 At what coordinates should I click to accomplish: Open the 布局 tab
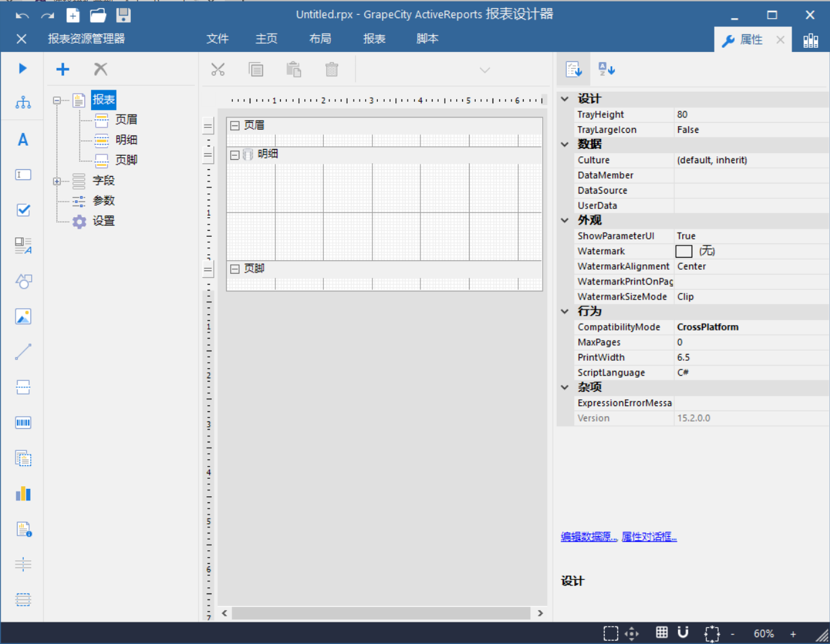[321, 39]
